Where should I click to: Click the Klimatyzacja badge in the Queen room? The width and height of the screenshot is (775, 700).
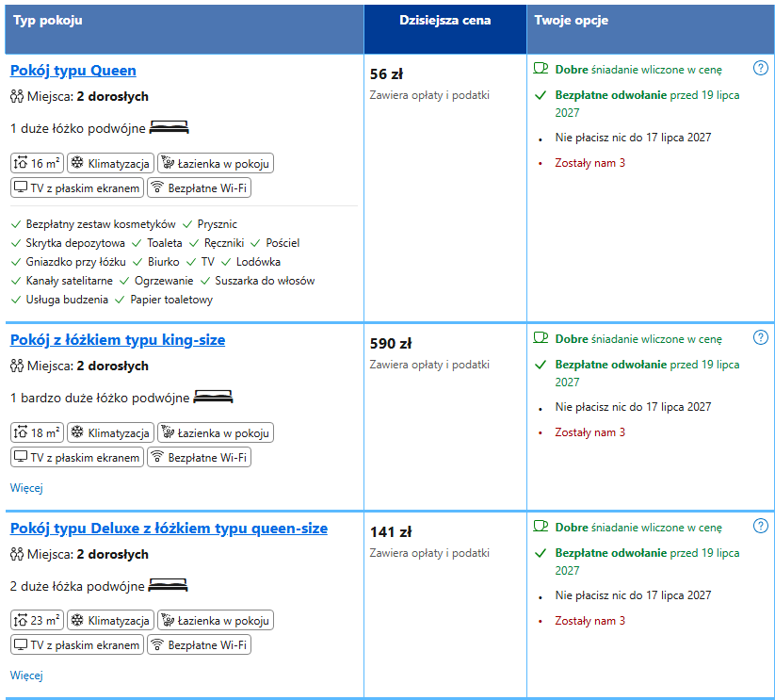pos(111,163)
